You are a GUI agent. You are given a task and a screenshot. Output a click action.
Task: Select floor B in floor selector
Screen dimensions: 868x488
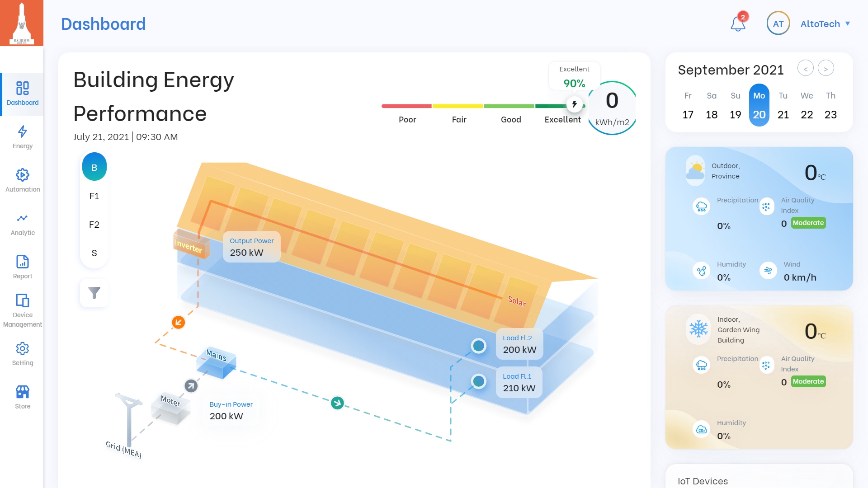94,167
